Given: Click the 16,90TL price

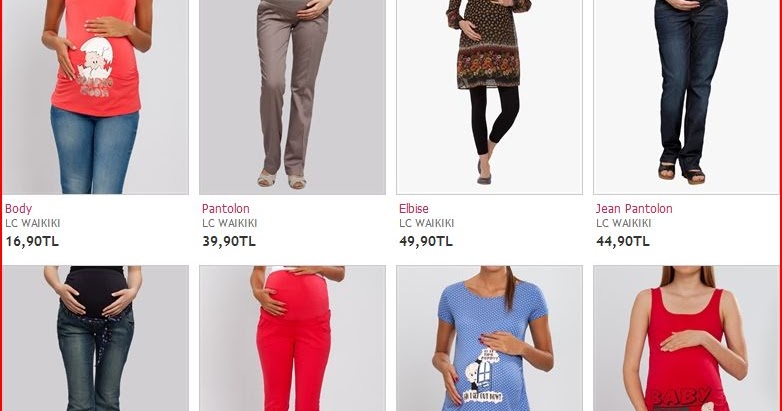Looking at the screenshot, I should coord(32,241).
